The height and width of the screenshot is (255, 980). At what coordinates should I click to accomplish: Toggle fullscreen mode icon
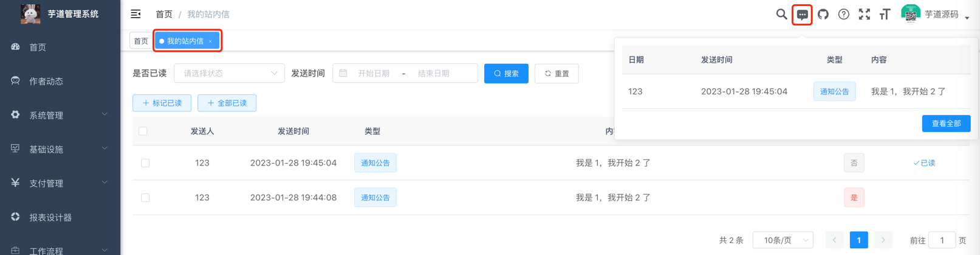pyautogui.click(x=864, y=14)
